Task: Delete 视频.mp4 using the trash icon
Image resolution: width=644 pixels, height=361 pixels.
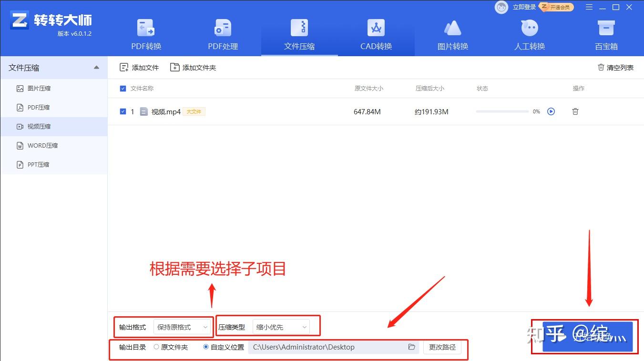Action: pyautogui.click(x=575, y=111)
